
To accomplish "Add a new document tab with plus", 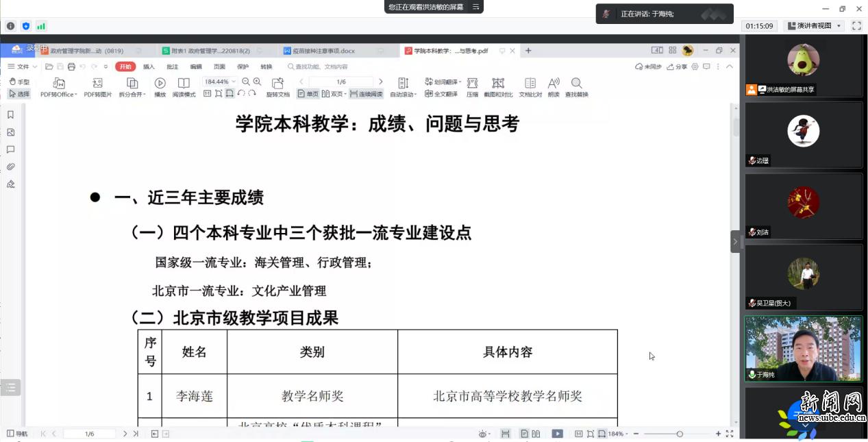I will 528,51.
